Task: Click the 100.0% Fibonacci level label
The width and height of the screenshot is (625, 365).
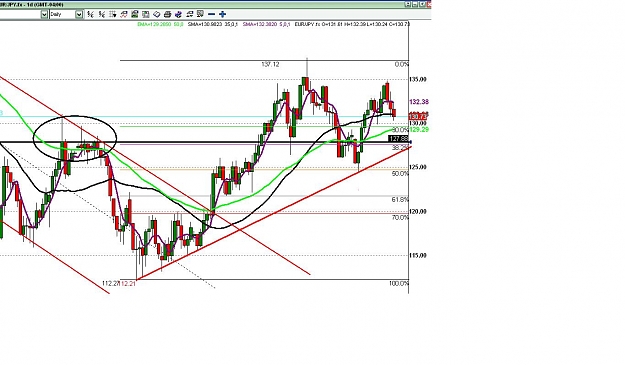Action: coord(399,283)
